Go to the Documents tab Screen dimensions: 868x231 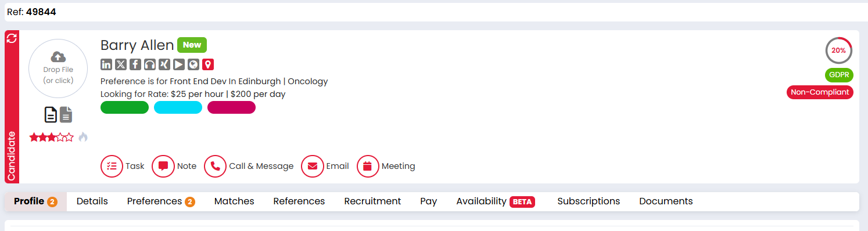[666, 201]
